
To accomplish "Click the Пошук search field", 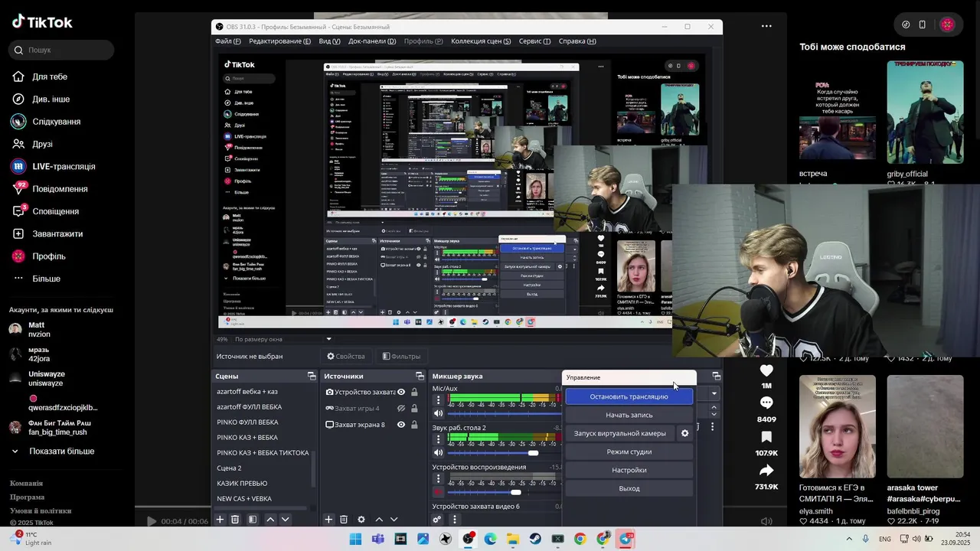I will [61, 50].
